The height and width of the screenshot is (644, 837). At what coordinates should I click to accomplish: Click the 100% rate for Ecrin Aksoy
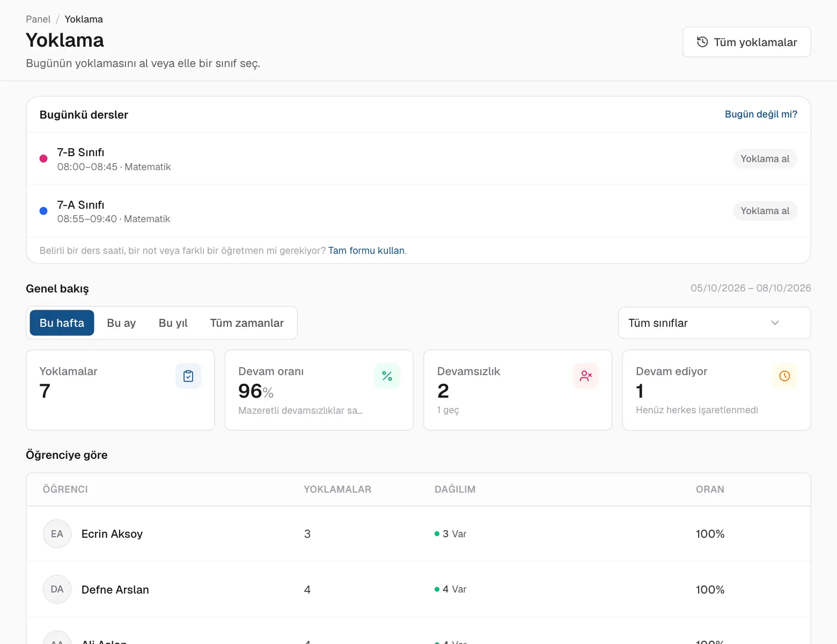coord(710,534)
